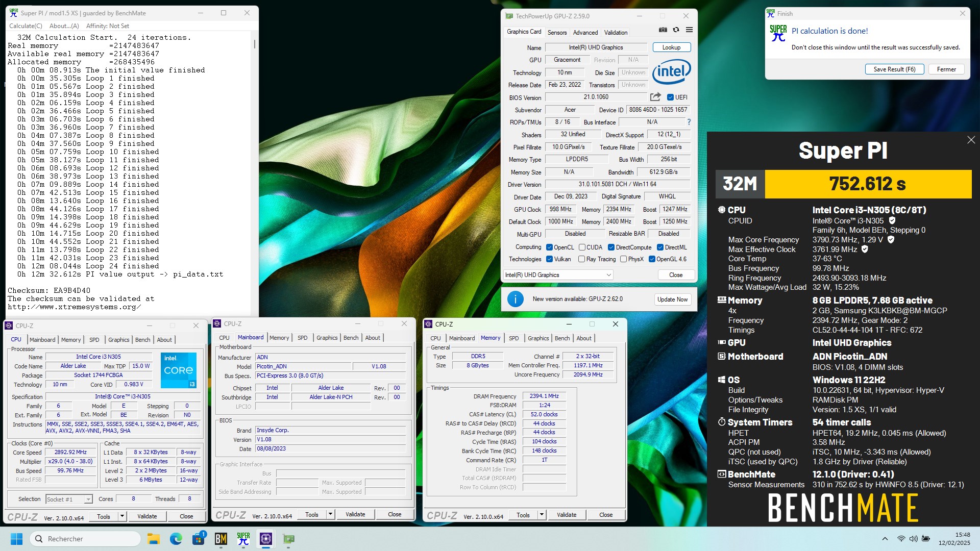
Task: Click the 752.612 s result banner
Action: 868,184
